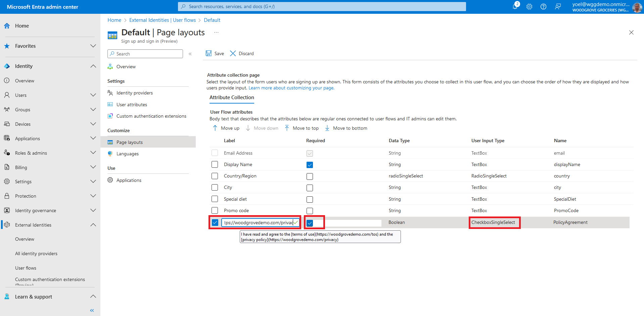
Task: Select the Display Name row checkbox
Action: point(215,164)
